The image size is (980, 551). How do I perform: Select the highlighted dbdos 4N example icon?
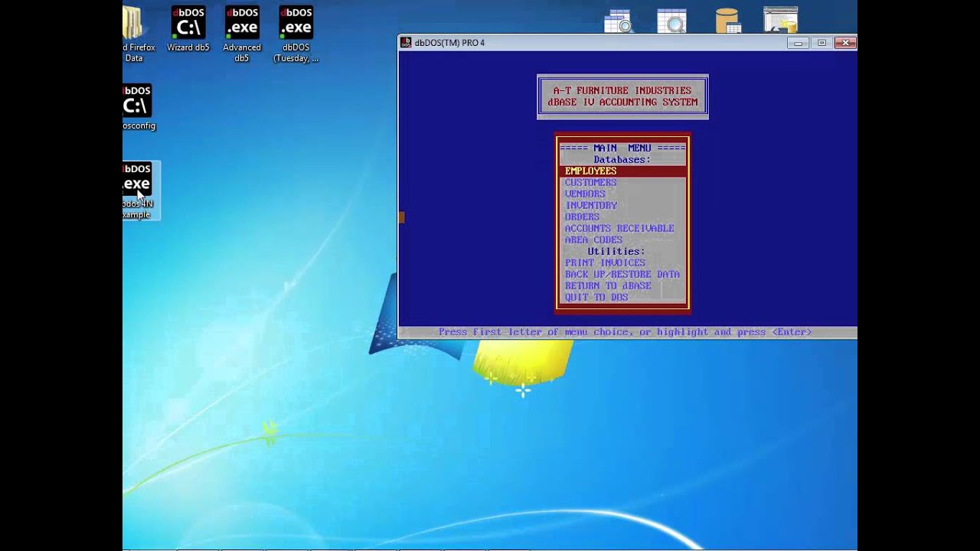tap(139, 191)
